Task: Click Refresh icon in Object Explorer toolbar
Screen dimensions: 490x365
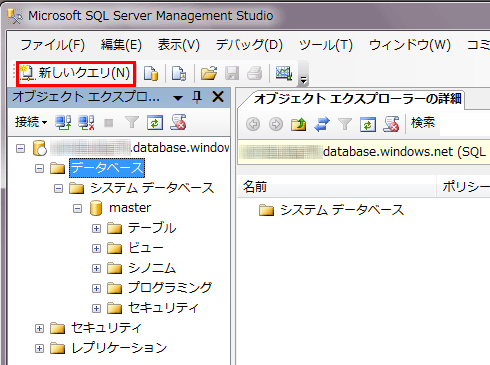Action: 155,123
